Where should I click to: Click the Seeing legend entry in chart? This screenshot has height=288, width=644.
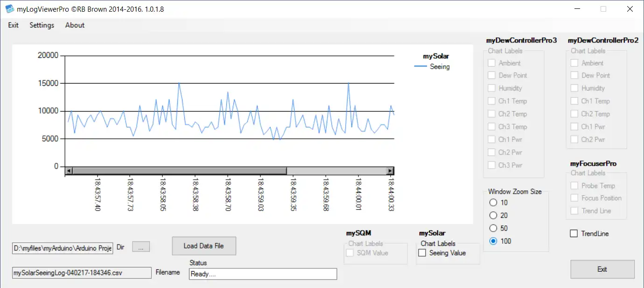(x=432, y=67)
